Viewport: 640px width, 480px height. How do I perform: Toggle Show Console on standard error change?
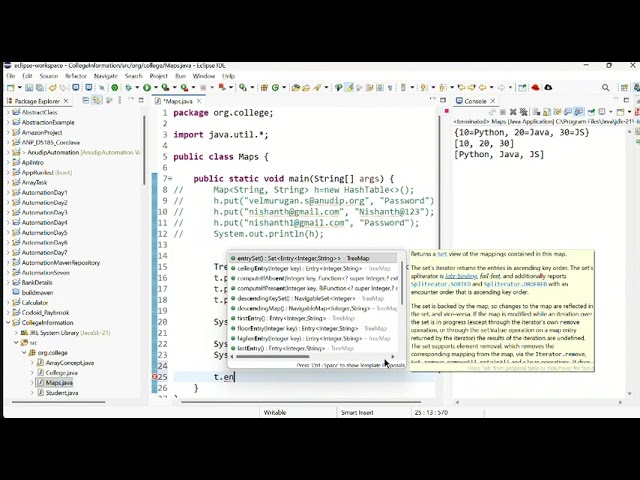coord(579,112)
